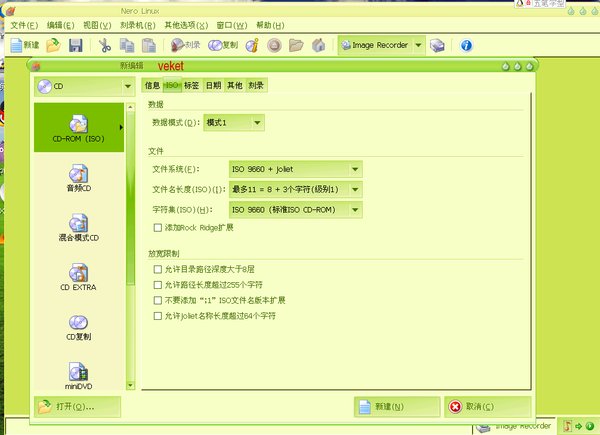Open the 文件系统 dropdown ISO 9660 + Joliet
The width and height of the screenshot is (600, 435).
[295, 169]
